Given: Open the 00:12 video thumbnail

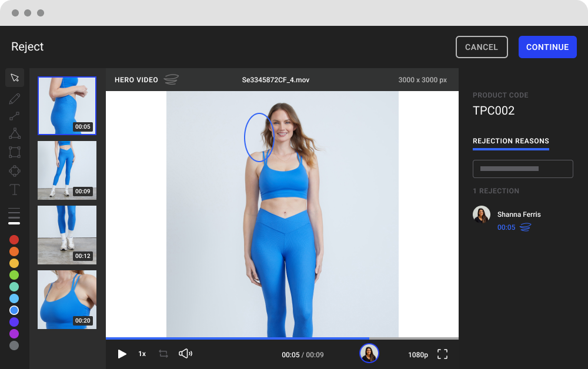Looking at the screenshot, I should tap(66, 235).
